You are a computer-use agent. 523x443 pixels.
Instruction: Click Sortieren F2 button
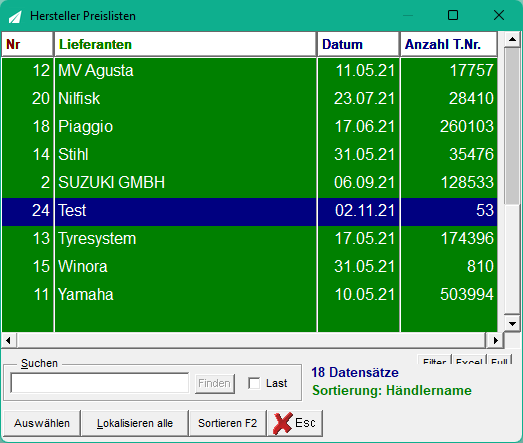(x=227, y=423)
